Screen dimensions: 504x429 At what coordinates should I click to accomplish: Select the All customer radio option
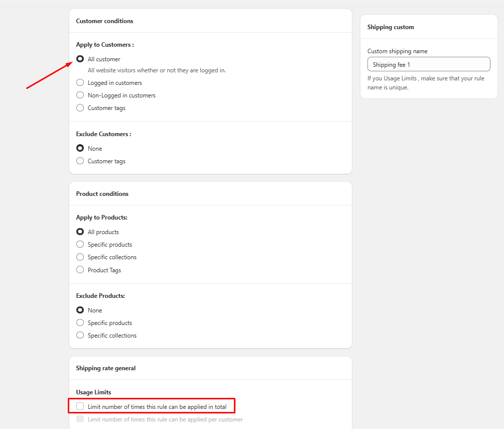coord(80,59)
